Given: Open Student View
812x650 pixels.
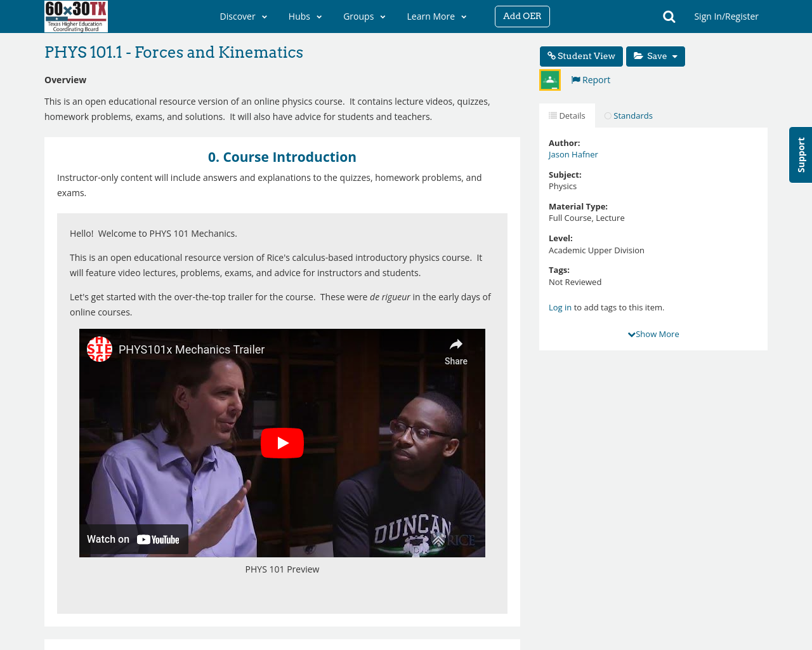Looking at the screenshot, I should point(581,56).
